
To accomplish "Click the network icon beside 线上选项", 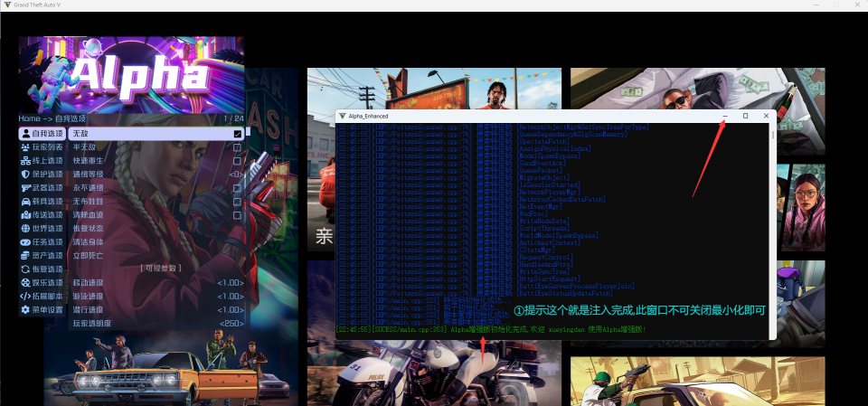I will pos(25,161).
